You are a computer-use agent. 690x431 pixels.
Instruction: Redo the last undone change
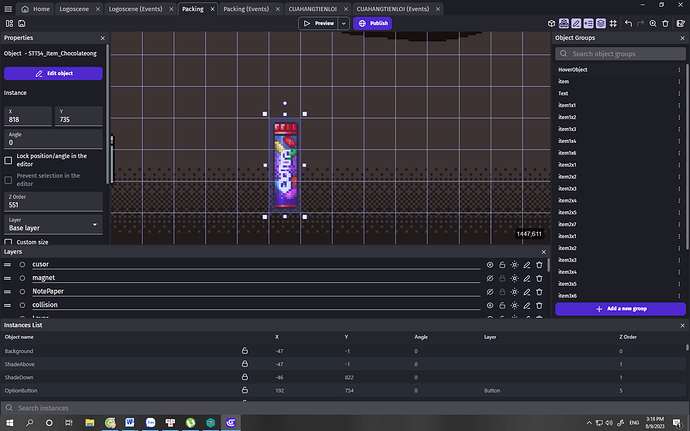tap(641, 23)
